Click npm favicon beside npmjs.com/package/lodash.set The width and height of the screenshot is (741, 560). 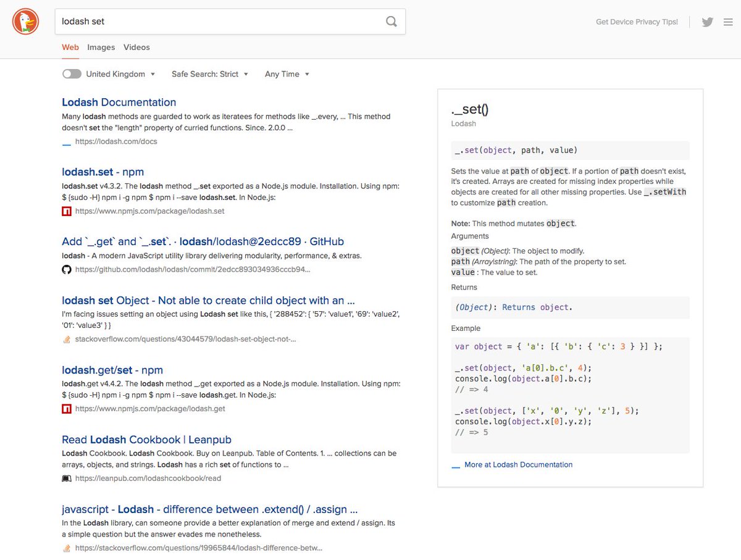pos(67,211)
